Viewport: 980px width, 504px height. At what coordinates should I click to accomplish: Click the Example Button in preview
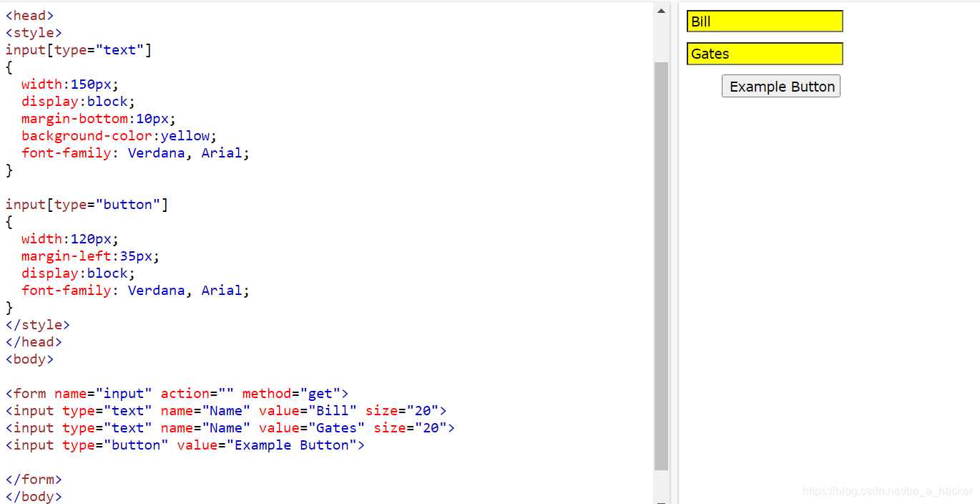tap(781, 87)
